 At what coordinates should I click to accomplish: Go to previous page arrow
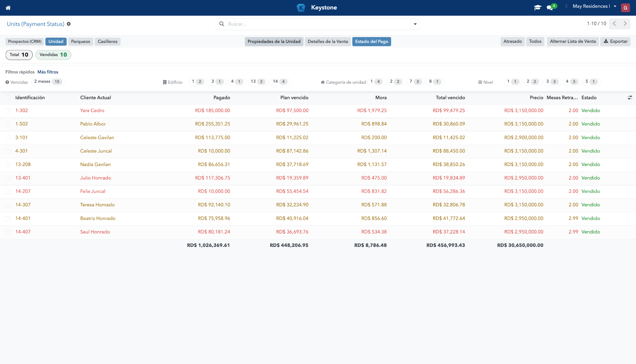tap(614, 24)
